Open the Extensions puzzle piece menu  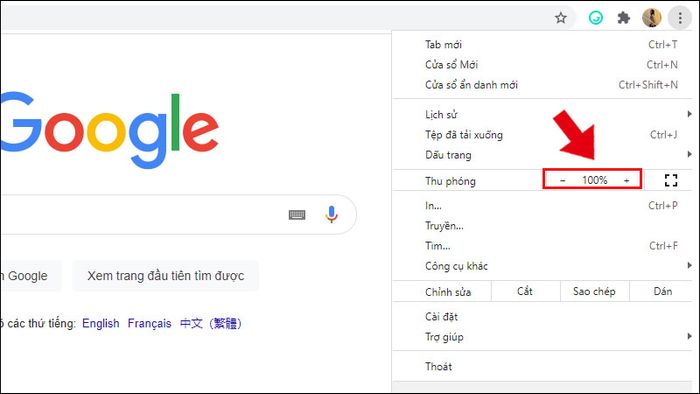click(623, 18)
